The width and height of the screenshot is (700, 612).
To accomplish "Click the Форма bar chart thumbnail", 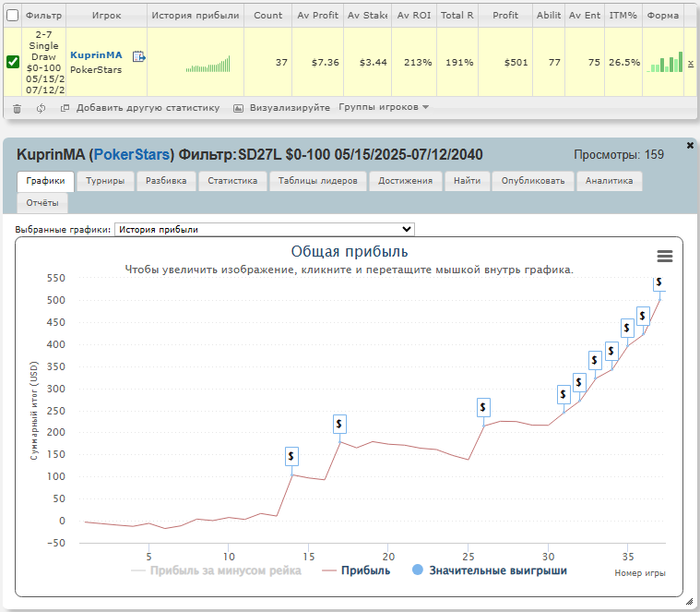I will pos(662,62).
